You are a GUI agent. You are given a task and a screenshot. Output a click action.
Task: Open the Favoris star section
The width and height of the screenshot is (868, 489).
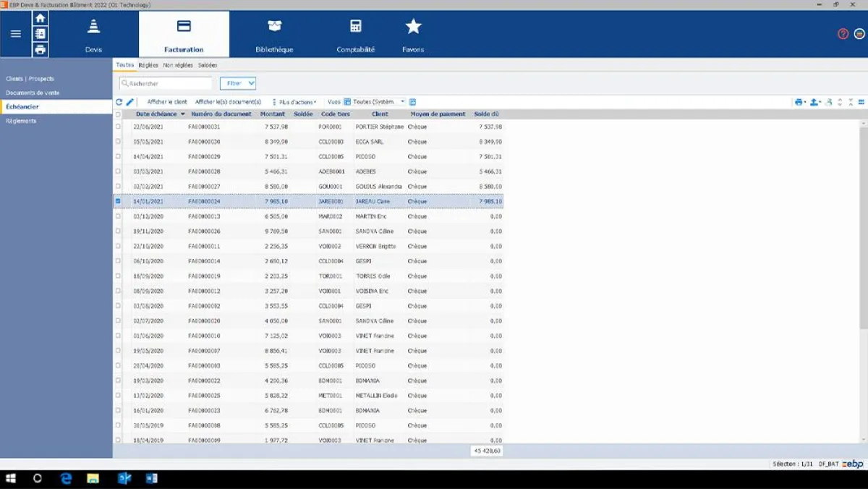(413, 35)
